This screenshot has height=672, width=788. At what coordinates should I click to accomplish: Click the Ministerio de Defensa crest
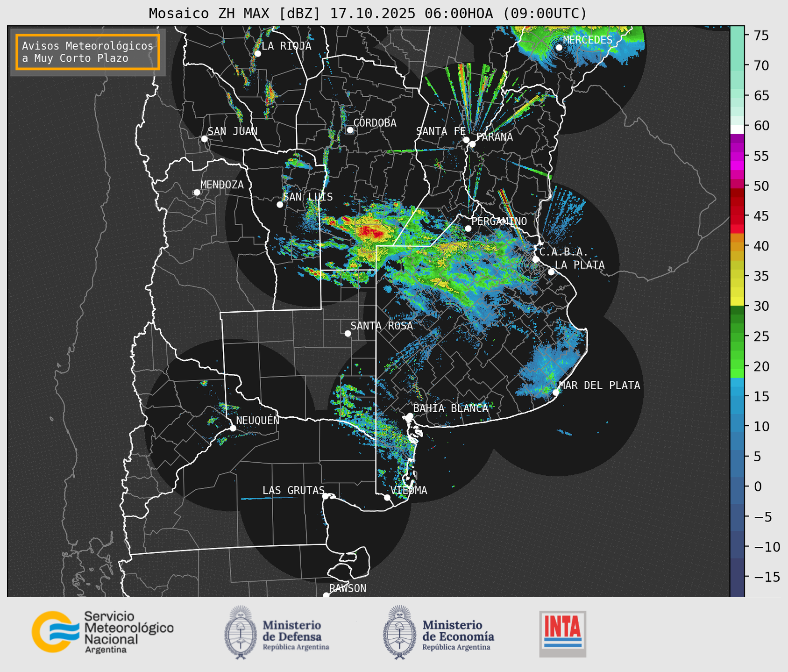(241, 632)
